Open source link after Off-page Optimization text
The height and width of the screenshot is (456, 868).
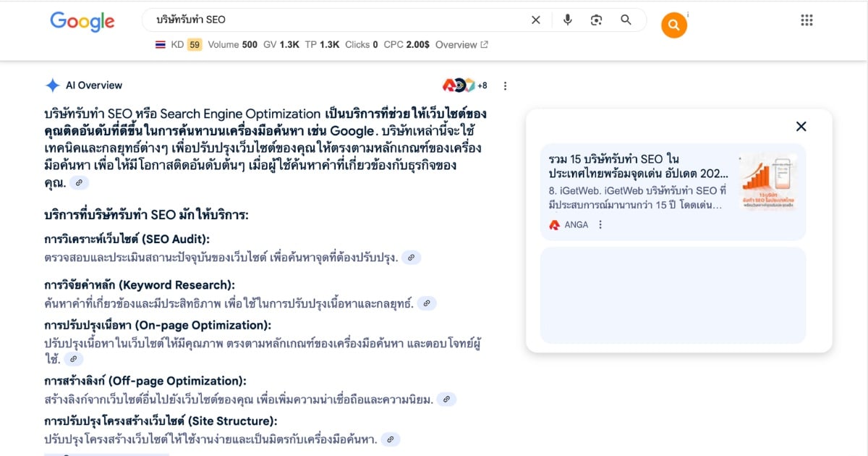[x=446, y=399]
